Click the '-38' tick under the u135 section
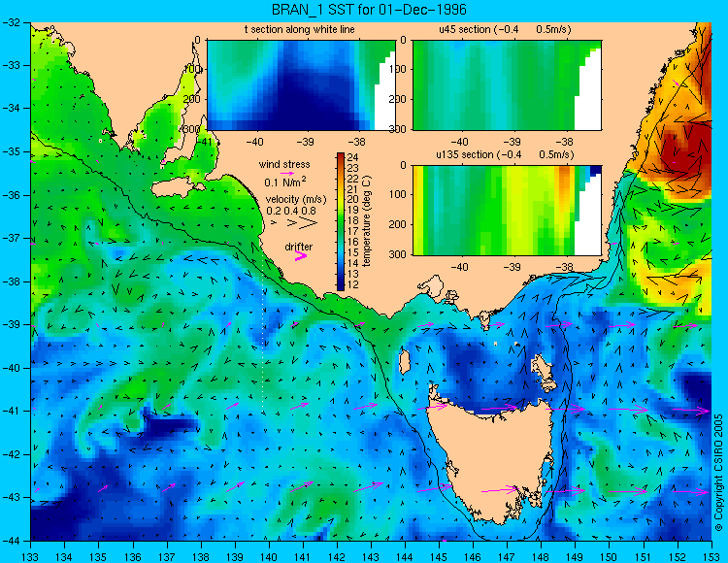The height and width of the screenshot is (563, 728). (x=564, y=267)
